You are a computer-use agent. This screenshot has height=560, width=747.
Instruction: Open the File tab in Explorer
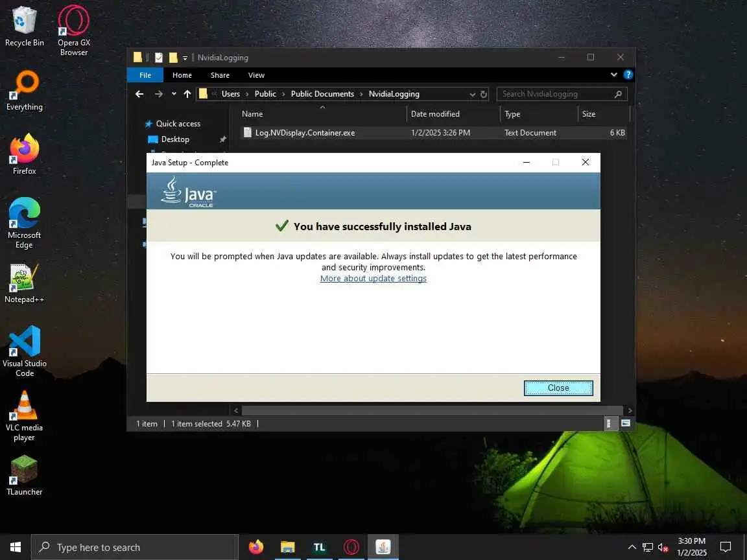pyautogui.click(x=145, y=75)
